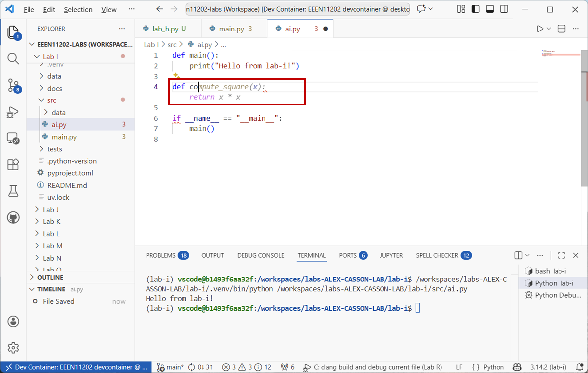The height and width of the screenshot is (373, 588).
Task: Open the Source Control view
Action: 13,85
